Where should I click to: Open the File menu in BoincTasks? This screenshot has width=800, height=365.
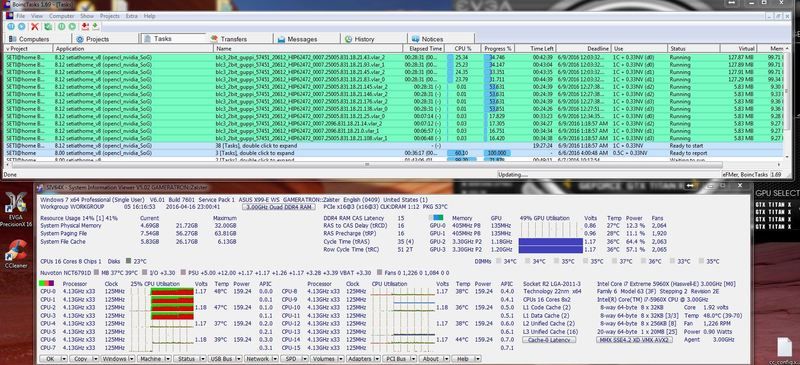pos(20,16)
